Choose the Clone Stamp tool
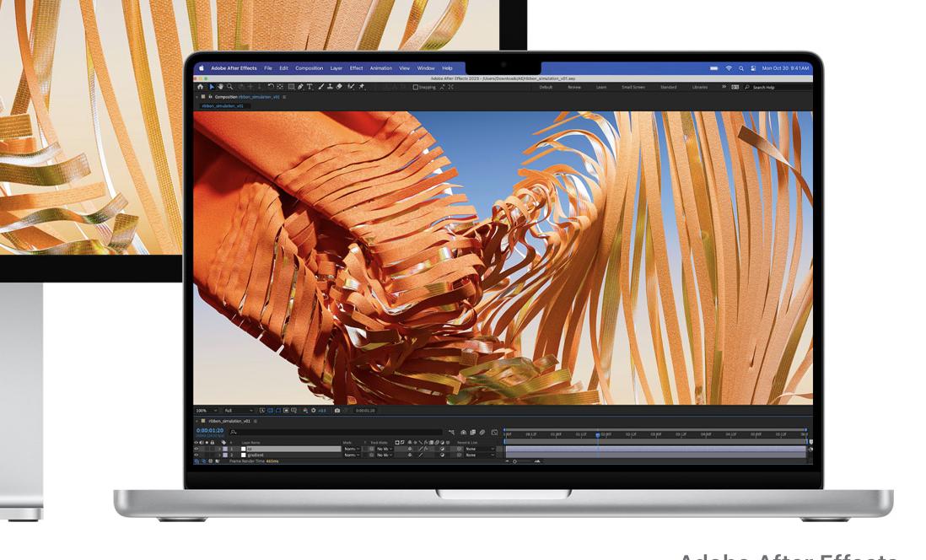 click(x=329, y=86)
